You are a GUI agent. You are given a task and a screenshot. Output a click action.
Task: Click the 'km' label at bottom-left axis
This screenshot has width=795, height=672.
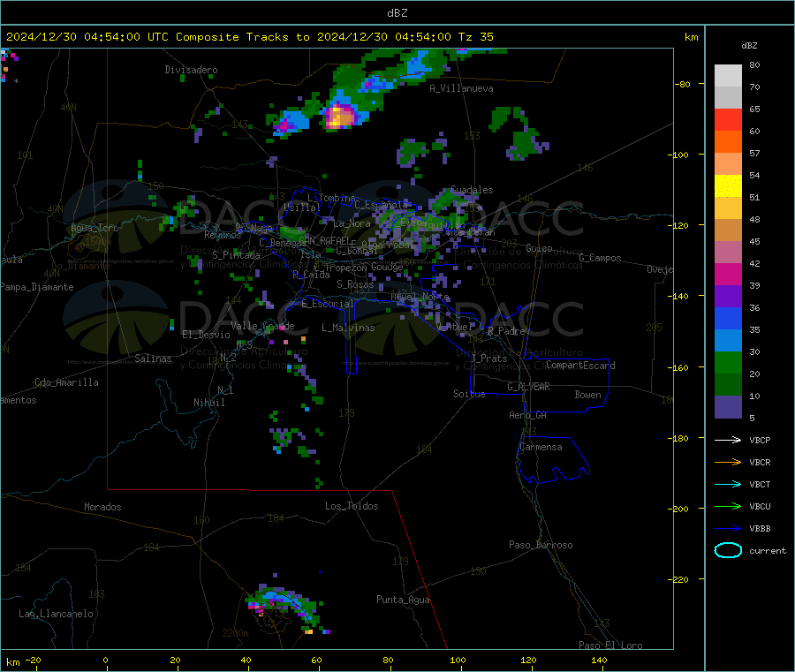[x=13, y=662]
